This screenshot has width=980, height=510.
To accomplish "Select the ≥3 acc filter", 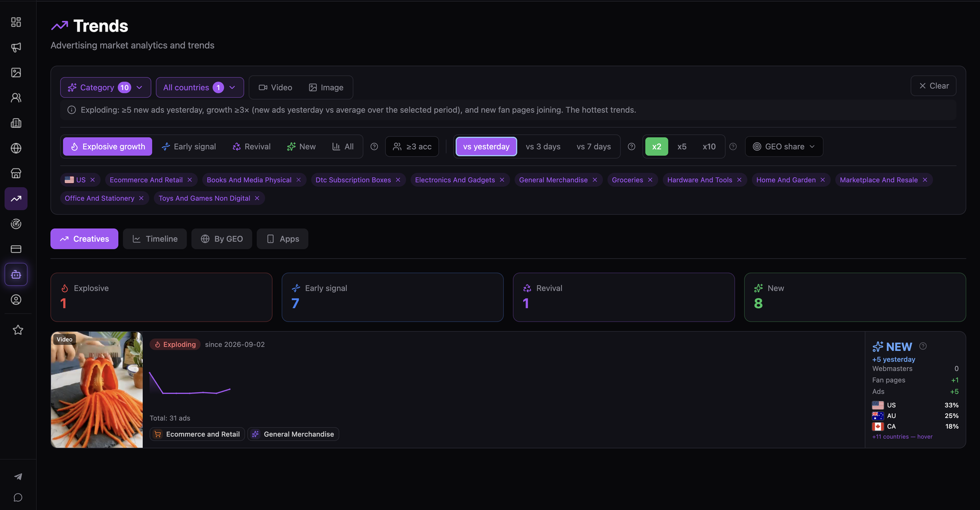I will [x=412, y=147].
